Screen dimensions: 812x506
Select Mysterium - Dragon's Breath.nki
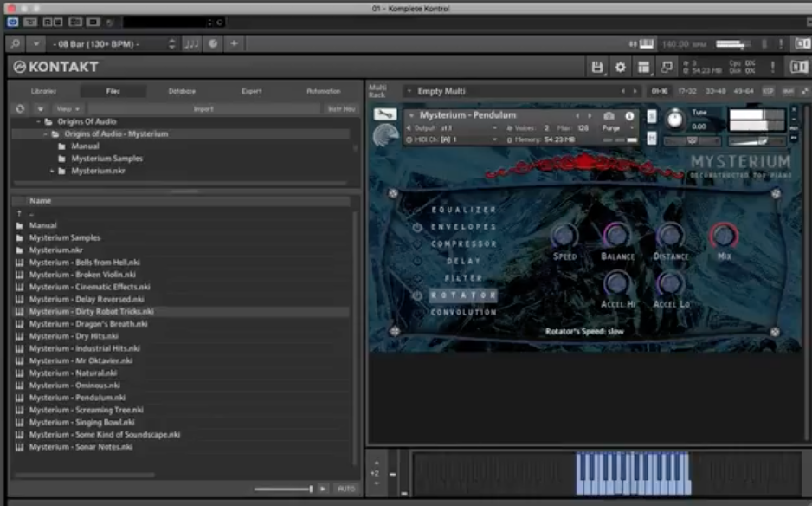tap(88, 324)
